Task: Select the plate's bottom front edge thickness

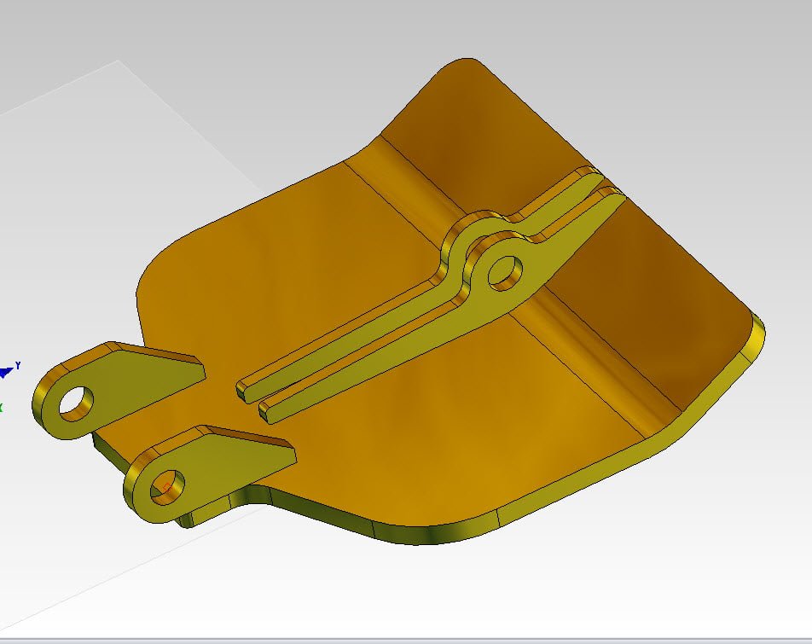Action: 426,535
